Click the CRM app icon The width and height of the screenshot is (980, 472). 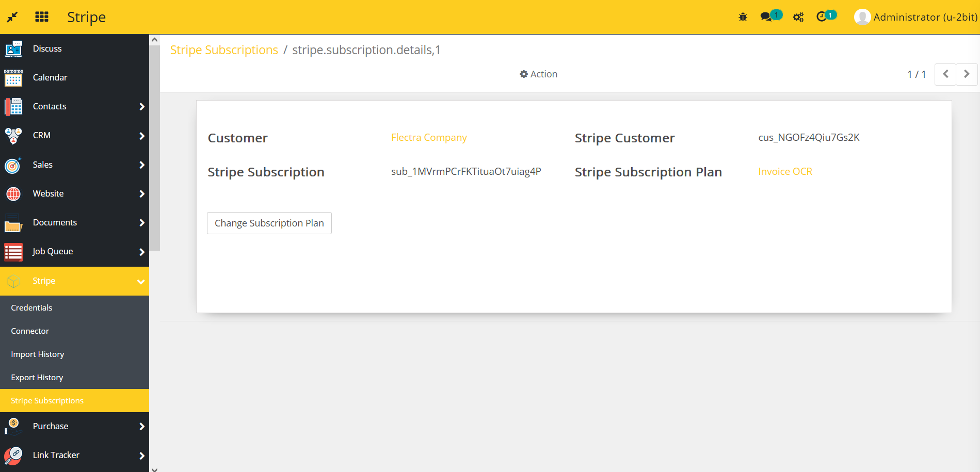pyautogui.click(x=13, y=135)
